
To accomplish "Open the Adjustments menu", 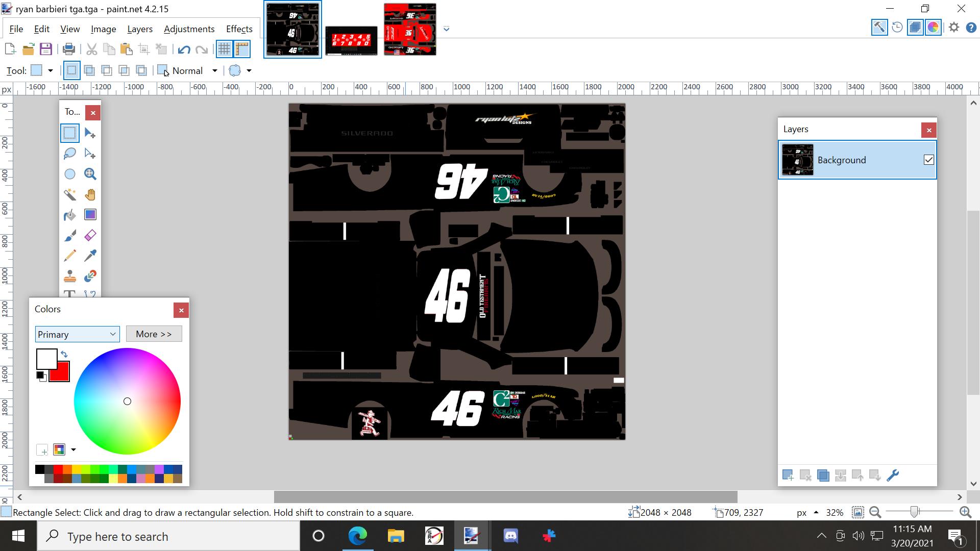I will pos(189,29).
